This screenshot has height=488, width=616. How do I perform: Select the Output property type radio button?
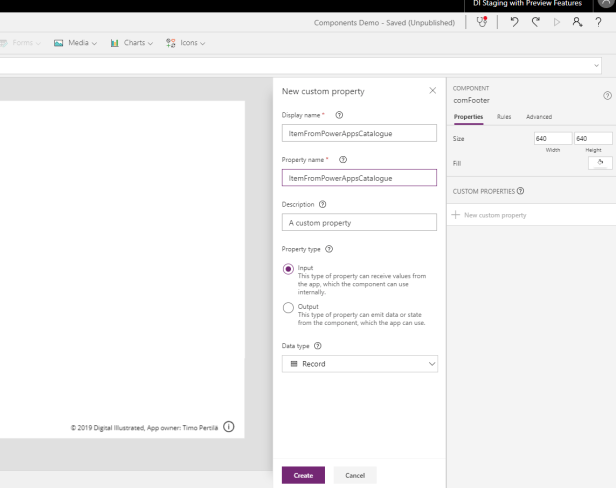click(x=289, y=308)
